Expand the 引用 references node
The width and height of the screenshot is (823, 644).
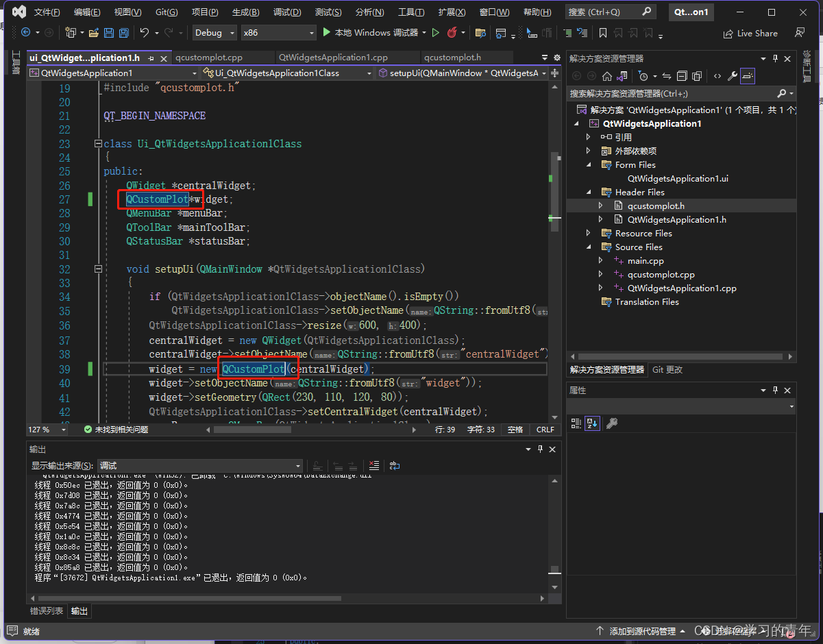[588, 137]
